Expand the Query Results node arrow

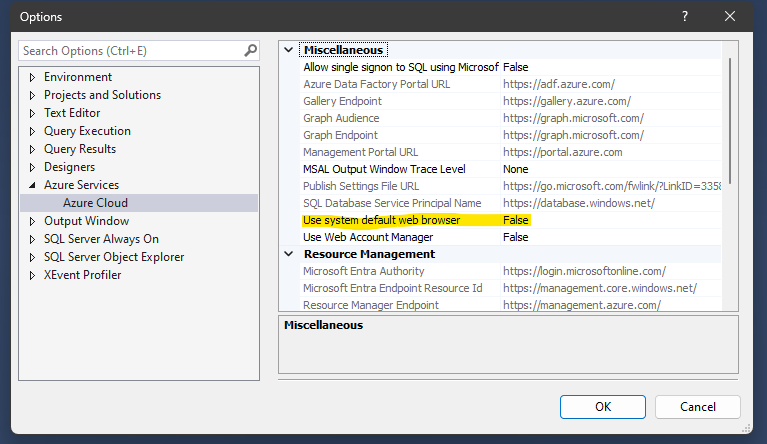[32, 149]
